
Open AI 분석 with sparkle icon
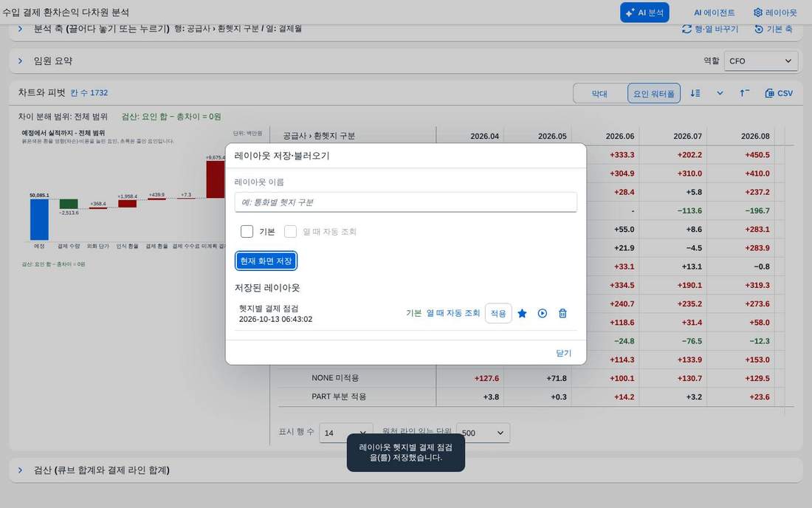[x=644, y=13]
